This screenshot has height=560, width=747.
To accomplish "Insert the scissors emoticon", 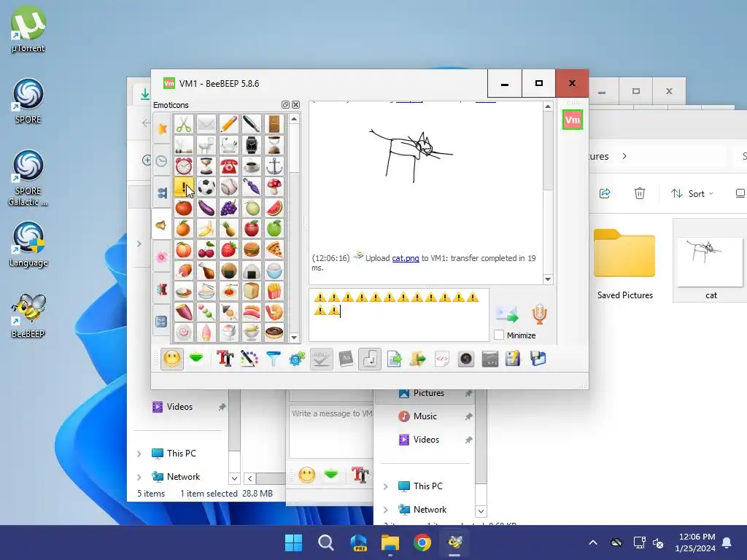I will coord(183,124).
